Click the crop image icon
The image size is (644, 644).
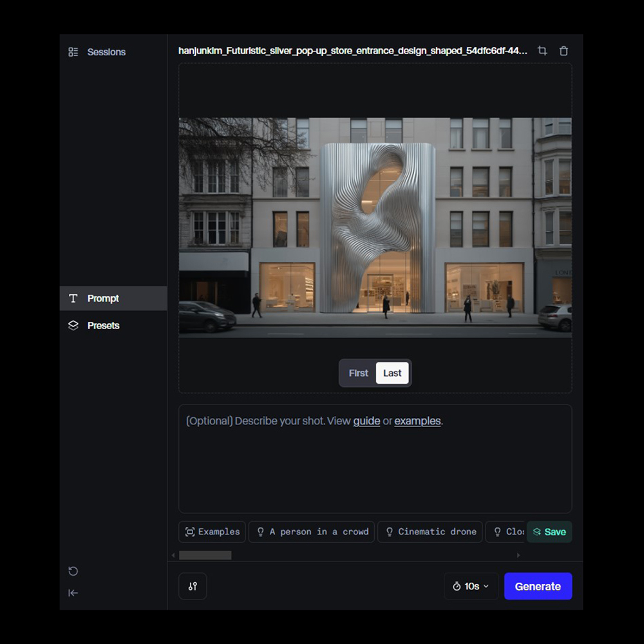[x=542, y=51]
